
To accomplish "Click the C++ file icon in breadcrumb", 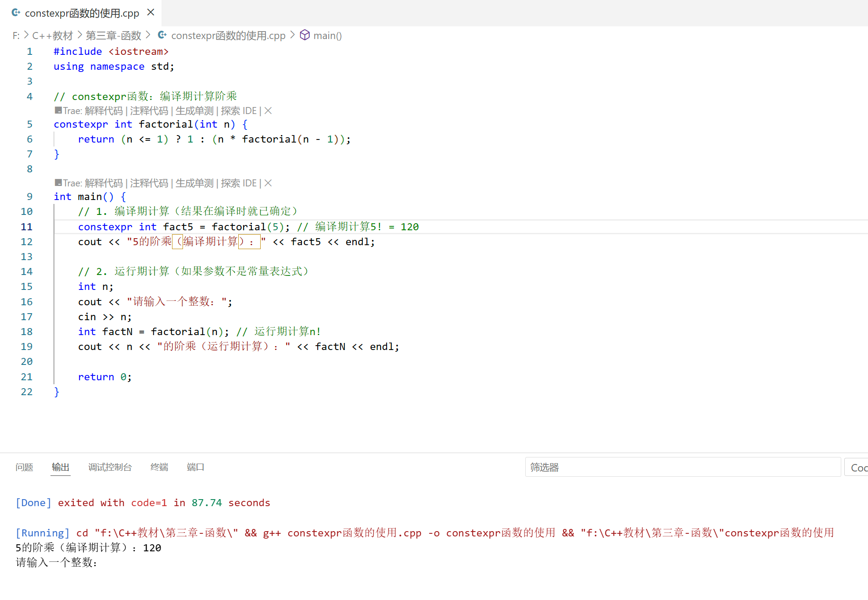I will pos(162,35).
